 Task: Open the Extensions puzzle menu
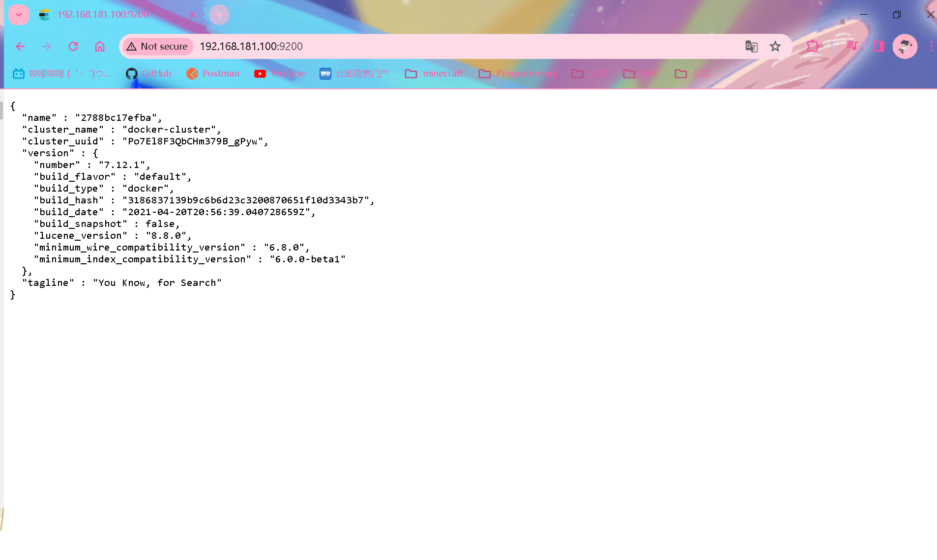[813, 46]
